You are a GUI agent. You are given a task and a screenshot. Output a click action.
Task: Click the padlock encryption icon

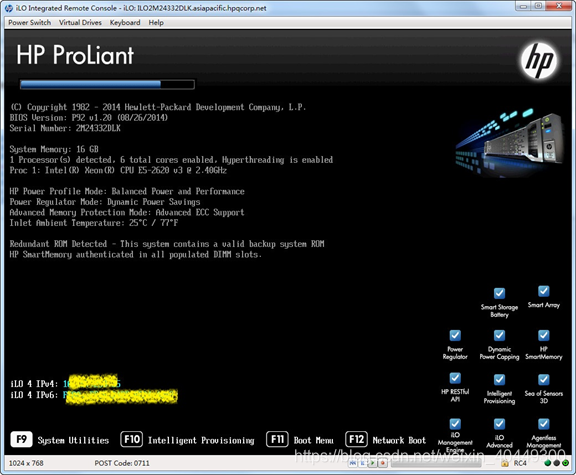[505, 464]
